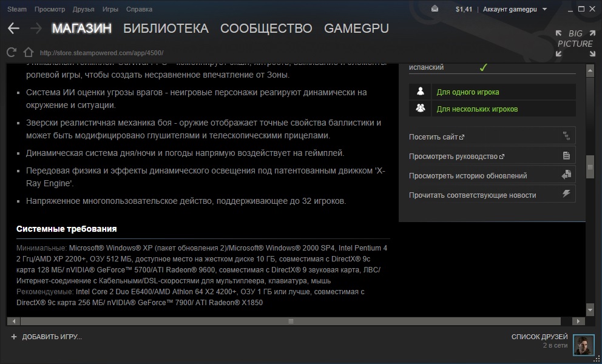Viewport: 602px width, 364px height.
Task: Click the multiplayer group icon
Action: pyautogui.click(x=421, y=108)
